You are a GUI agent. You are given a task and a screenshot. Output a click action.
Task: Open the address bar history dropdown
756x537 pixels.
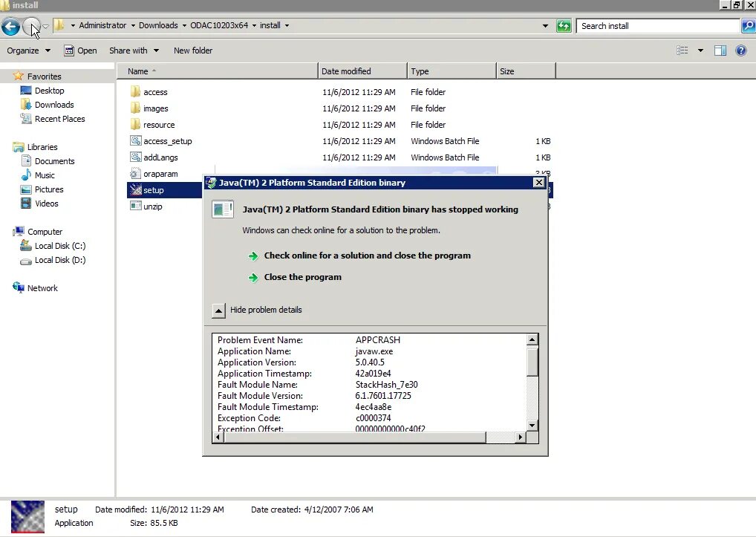tap(545, 26)
